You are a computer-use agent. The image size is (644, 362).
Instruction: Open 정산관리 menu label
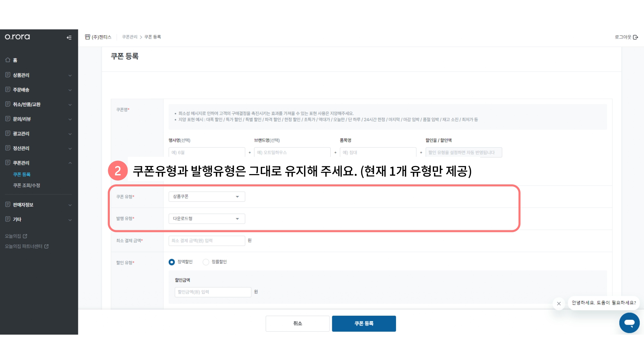coord(21,148)
